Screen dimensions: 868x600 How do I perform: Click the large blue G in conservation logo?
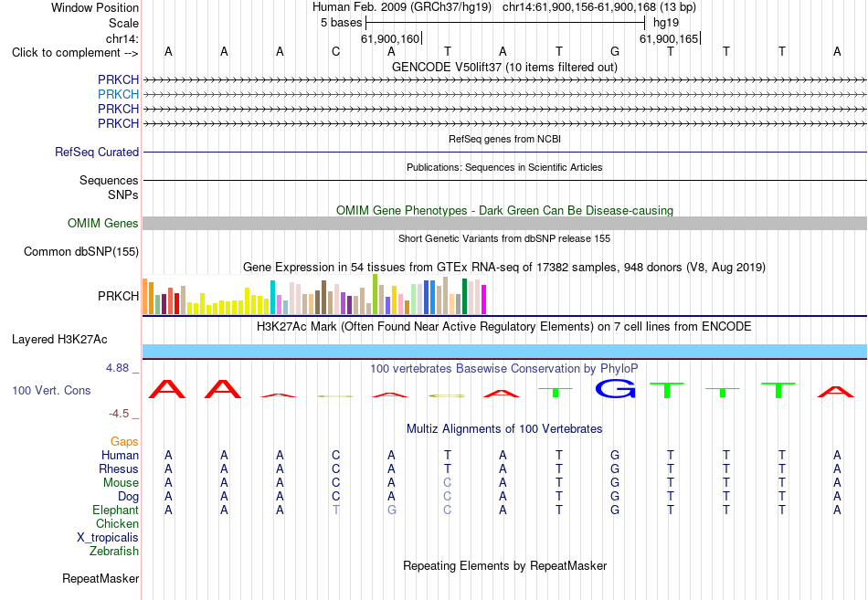pos(615,388)
